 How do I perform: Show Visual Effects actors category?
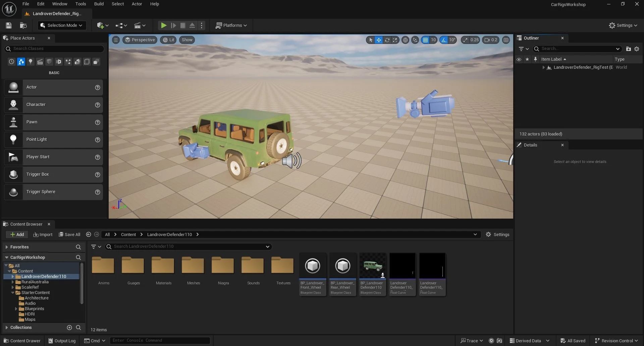coord(68,62)
